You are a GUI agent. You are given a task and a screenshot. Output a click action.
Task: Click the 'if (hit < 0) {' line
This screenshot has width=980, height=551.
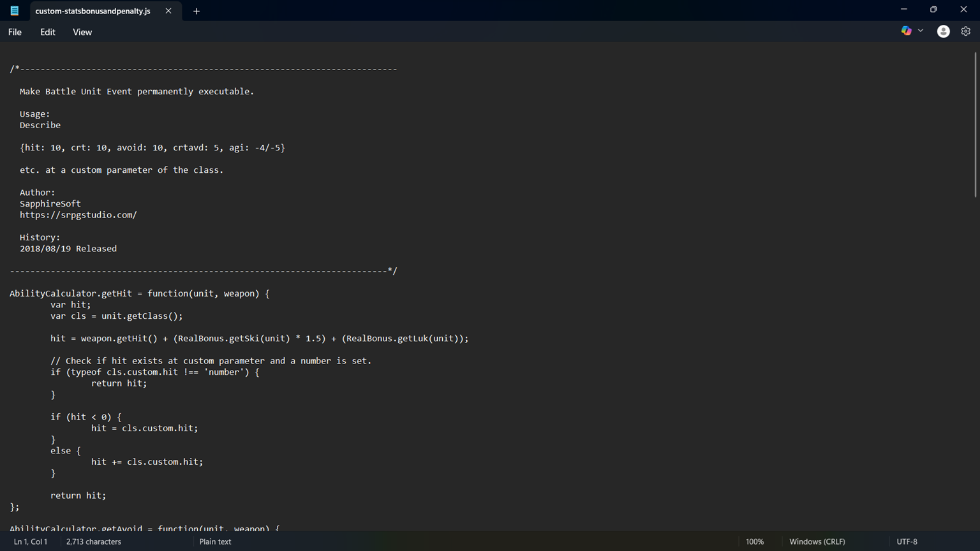click(x=86, y=417)
